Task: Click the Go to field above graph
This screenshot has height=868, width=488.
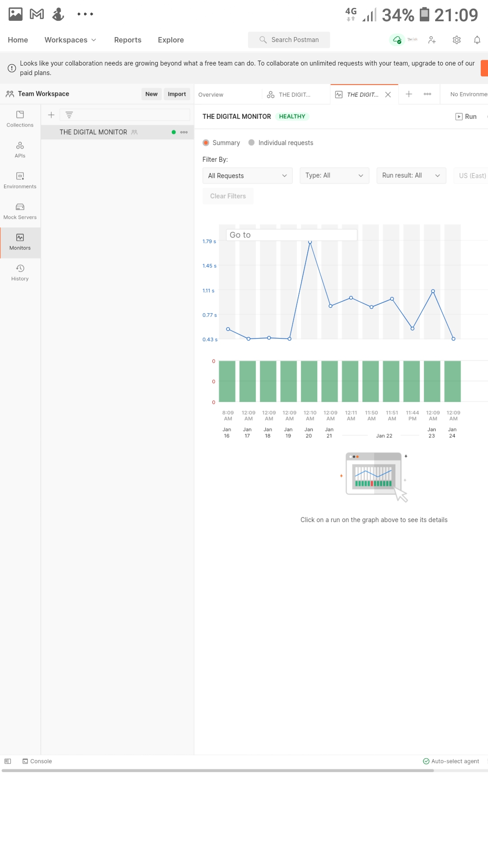Action: click(292, 235)
